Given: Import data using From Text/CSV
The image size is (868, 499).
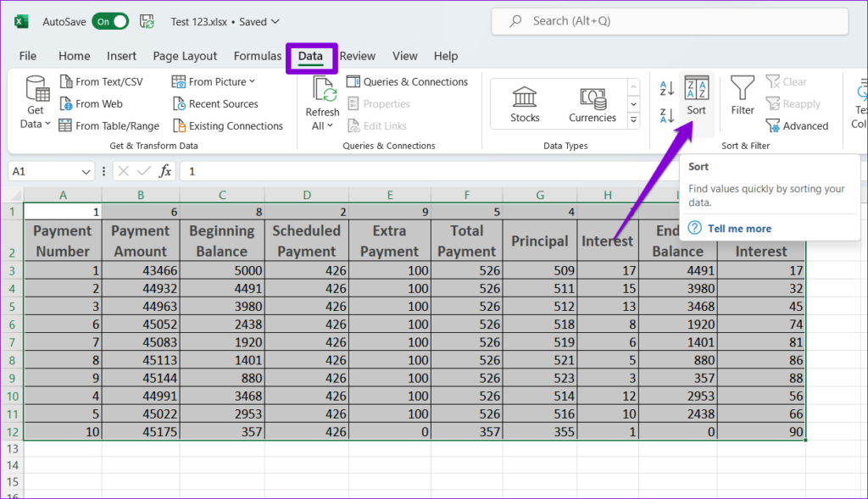Looking at the screenshot, I should coord(103,80).
